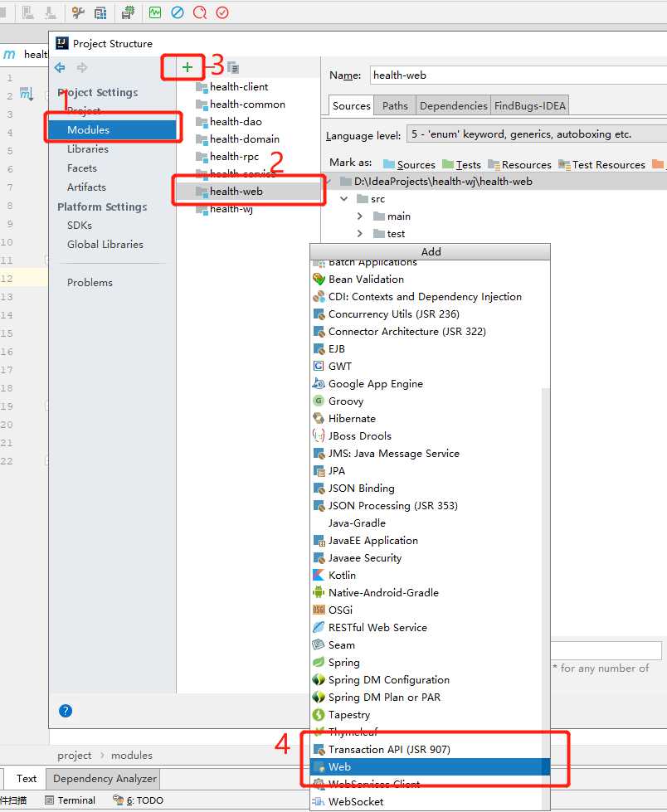667x812 pixels.
Task: Expand the main folder
Action: (359, 216)
